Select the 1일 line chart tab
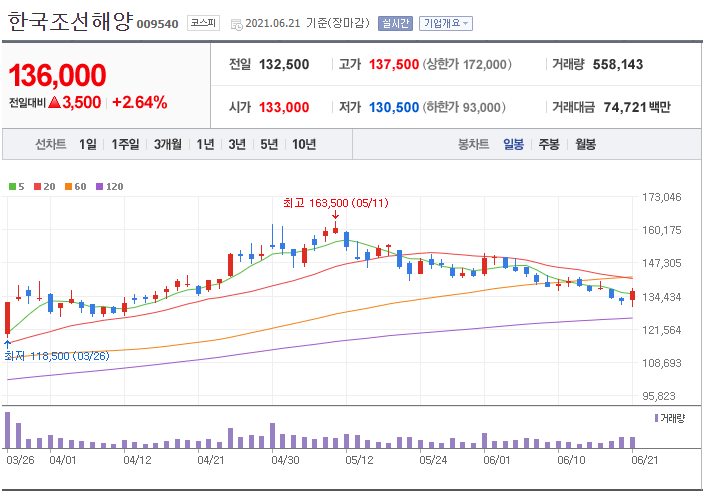Screen dimensions: 703x491 pyautogui.click(x=88, y=144)
